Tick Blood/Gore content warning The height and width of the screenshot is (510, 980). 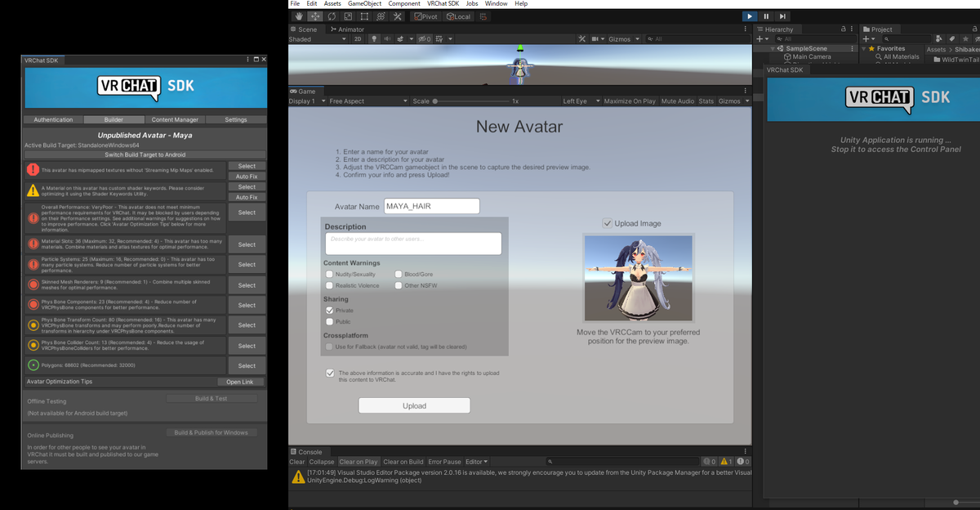click(399, 275)
